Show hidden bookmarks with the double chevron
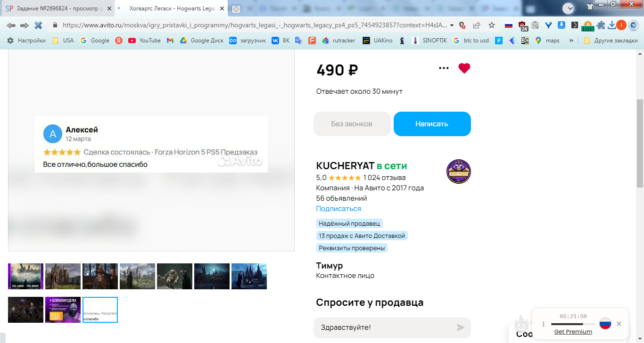 pyautogui.click(x=571, y=41)
